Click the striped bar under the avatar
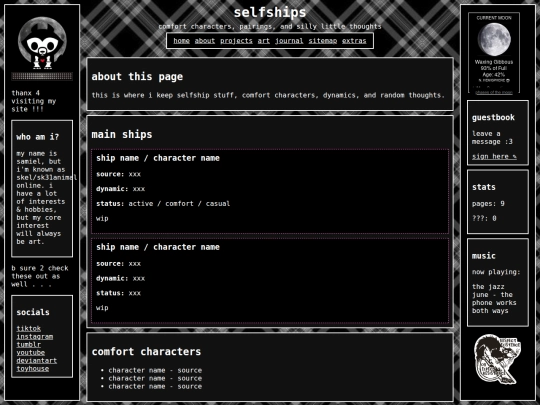Viewport: 540px width, 405px height. click(42, 76)
